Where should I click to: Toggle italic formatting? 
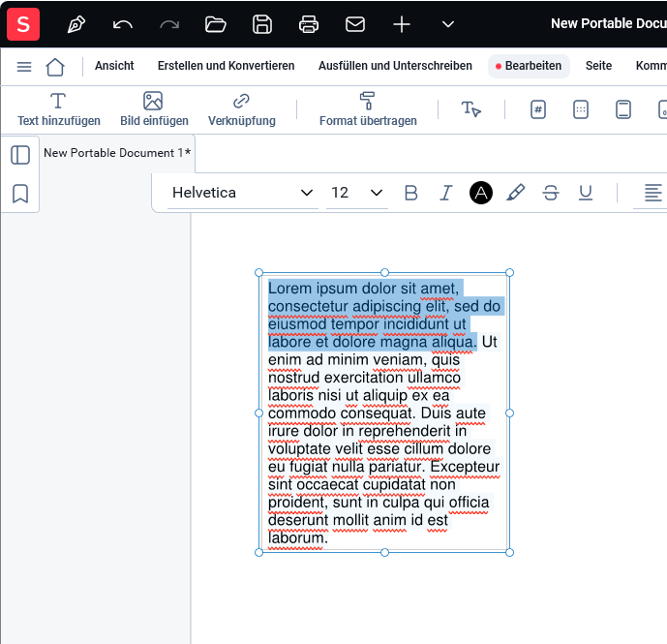point(446,193)
